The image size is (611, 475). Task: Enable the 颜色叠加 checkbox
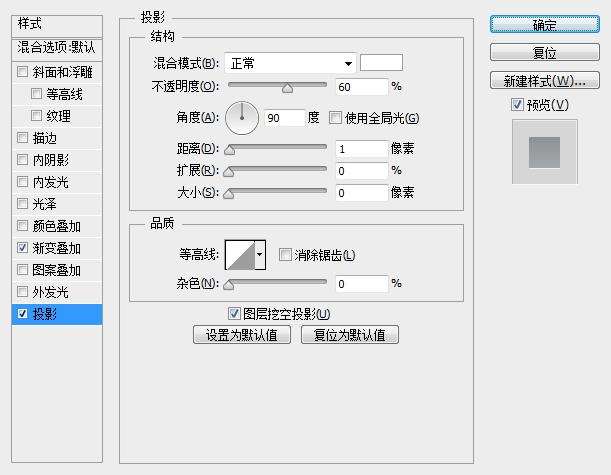[x=23, y=226]
